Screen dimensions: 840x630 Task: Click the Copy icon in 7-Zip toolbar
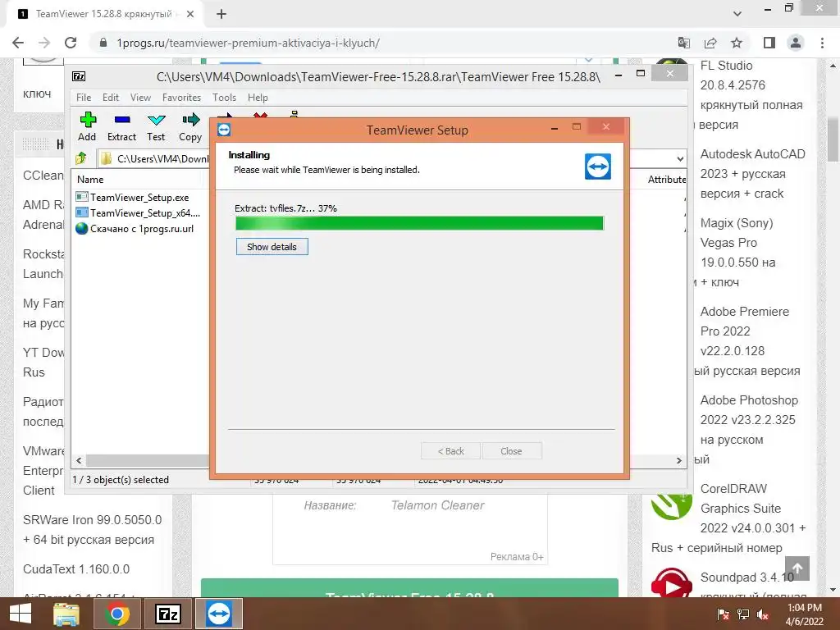tap(190, 120)
